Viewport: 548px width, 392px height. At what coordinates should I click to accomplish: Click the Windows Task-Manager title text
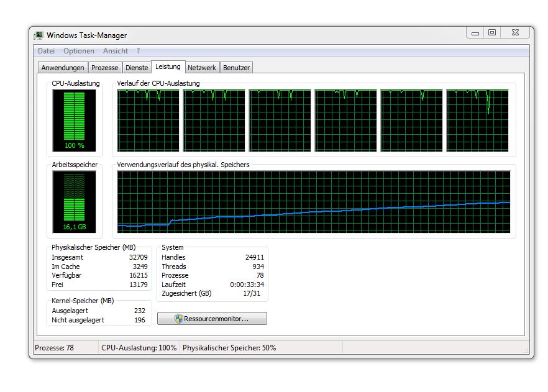(87, 35)
